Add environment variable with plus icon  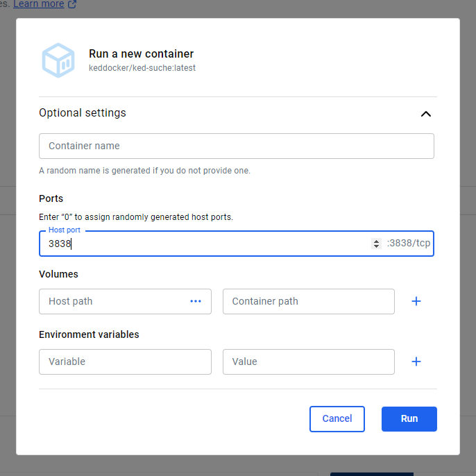pyautogui.click(x=416, y=362)
